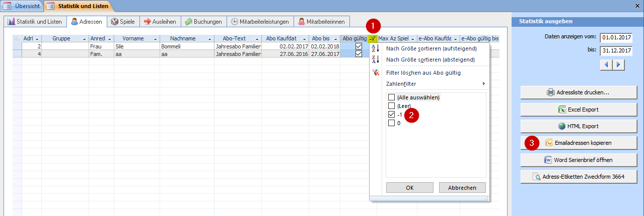Go to the Mitarbeiterleistungen tab
The height and width of the screenshot is (216, 644).
(x=260, y=22)
